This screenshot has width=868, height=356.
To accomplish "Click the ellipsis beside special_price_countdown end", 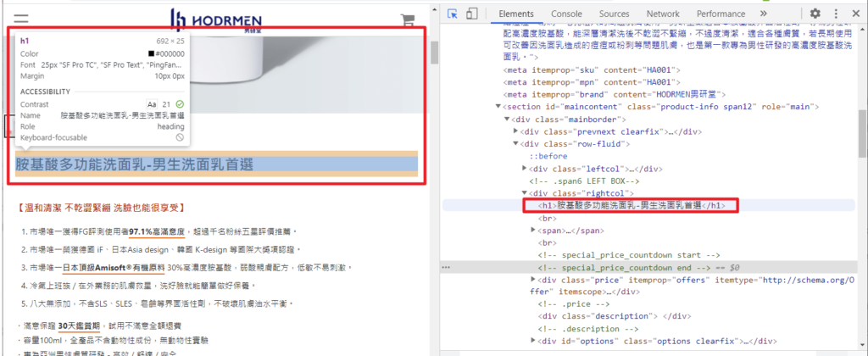I will click(x=446, y=267).
